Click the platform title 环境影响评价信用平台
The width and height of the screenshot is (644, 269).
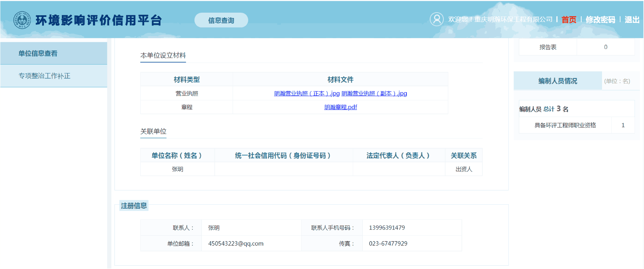coord(99,20)
